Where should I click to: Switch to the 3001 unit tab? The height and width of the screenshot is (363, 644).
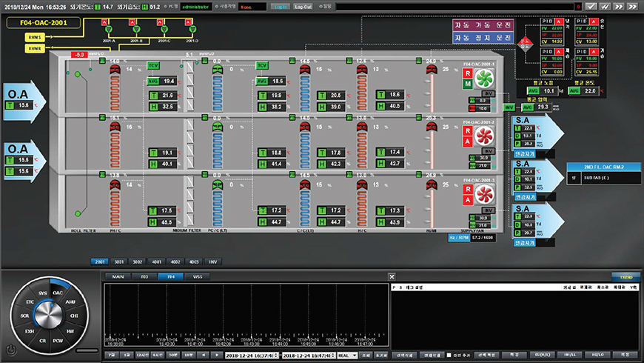pos(117,262)
